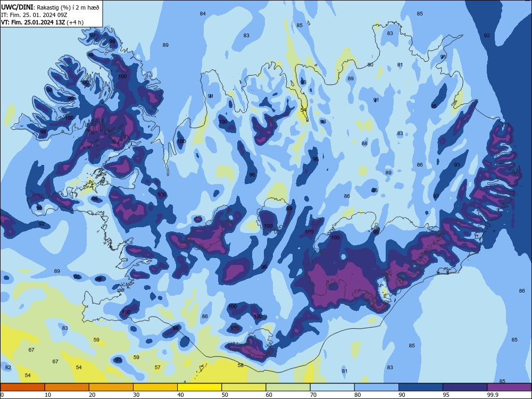Screen dimensions: 532x399
Task: Click the map humidity value '57'
Action: pyautogui.click(x=157, y=368)
